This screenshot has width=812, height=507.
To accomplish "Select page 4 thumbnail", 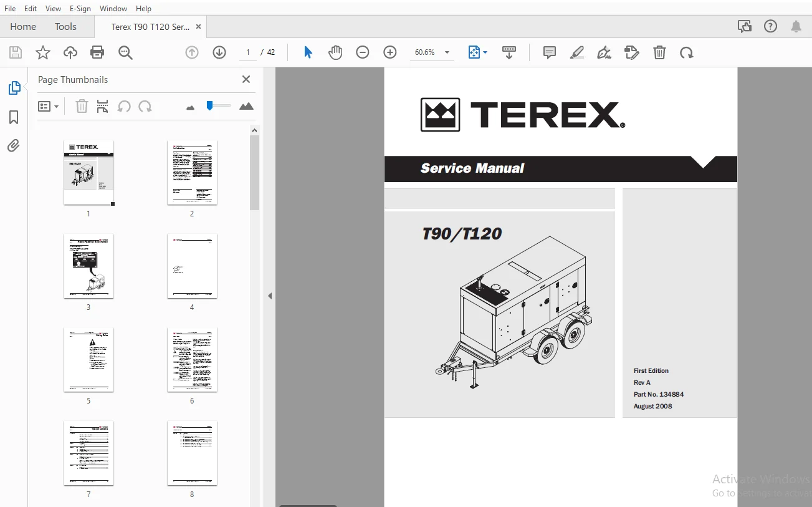I will 192,266.
